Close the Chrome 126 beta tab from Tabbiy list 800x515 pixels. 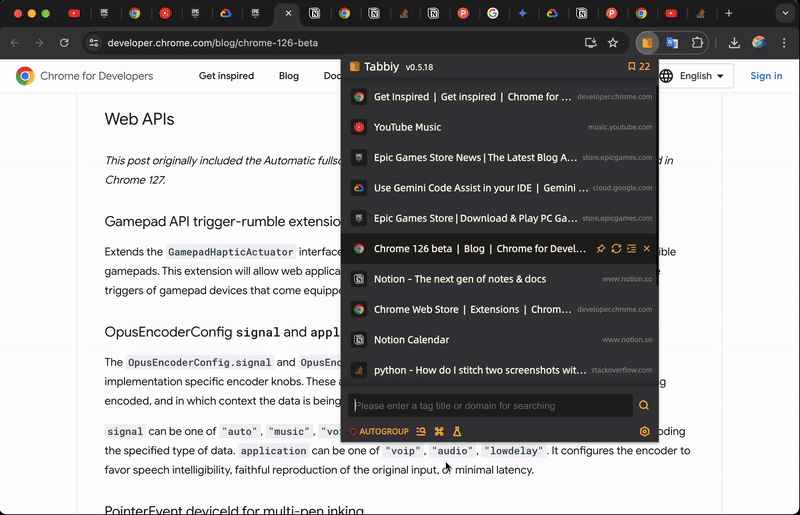coord(646,249)
